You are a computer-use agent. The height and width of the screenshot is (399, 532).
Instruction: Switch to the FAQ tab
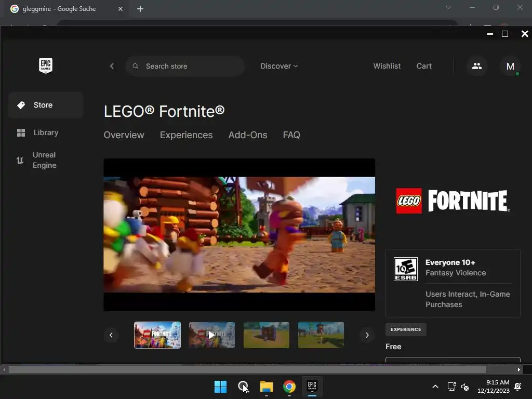click(291, 135)
